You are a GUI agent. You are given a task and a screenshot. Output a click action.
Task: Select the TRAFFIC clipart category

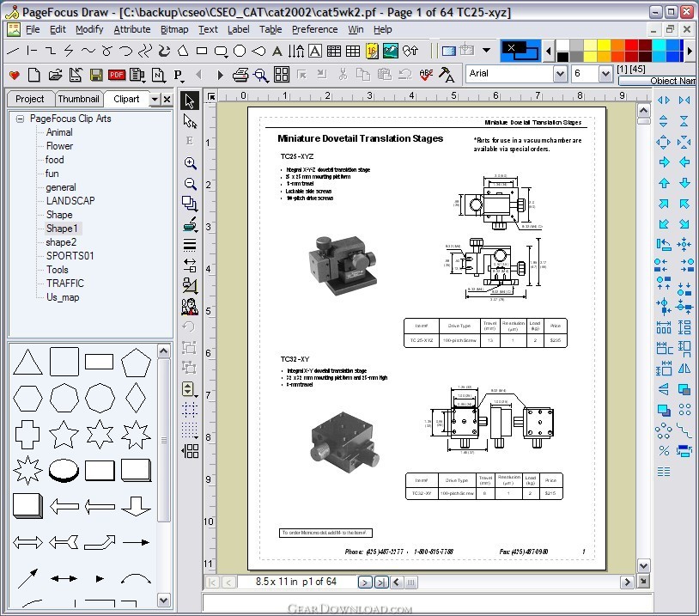pyautogui.click(x=65, y=284)
